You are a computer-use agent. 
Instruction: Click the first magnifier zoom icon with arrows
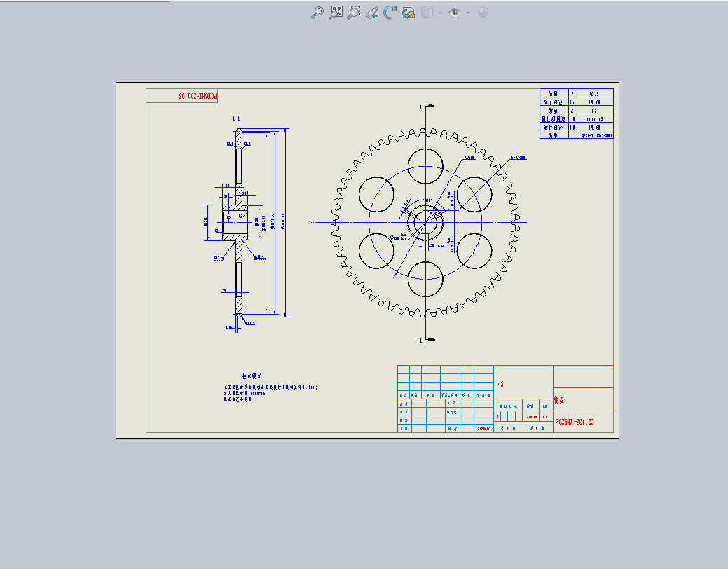pyautogui.click(x=317, y=13)
